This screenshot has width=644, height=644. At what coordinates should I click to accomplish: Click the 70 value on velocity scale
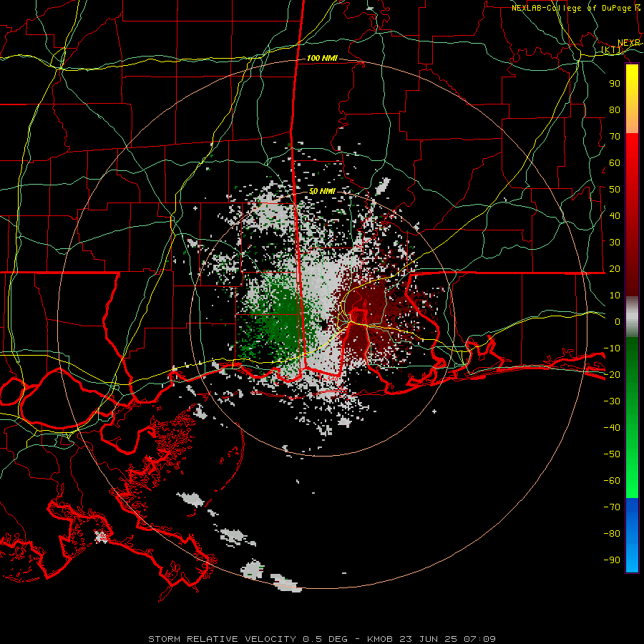(x=615, y=137)
